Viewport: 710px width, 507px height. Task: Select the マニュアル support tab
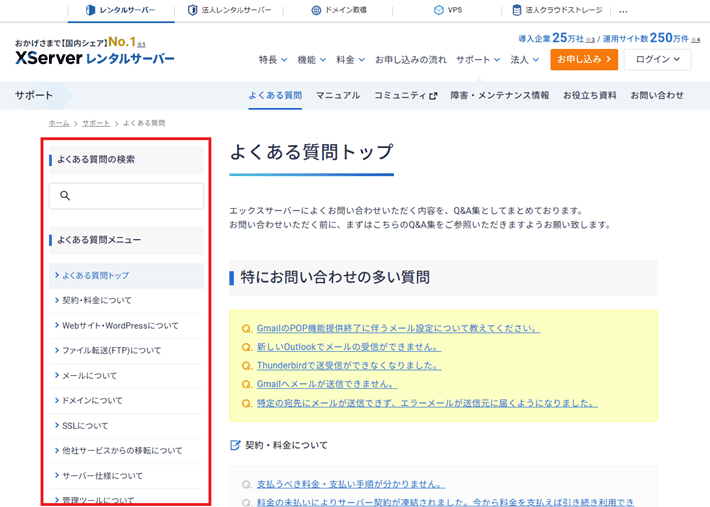[338, 96]
